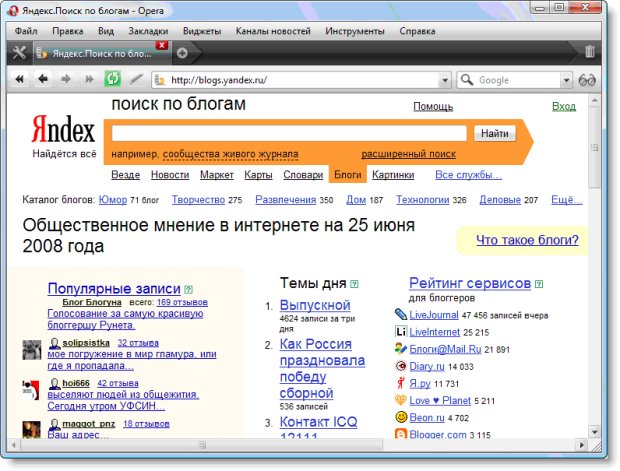Click the search magnifier icon
Viewport: 620px width, 471px height.
tap(467, 80)
